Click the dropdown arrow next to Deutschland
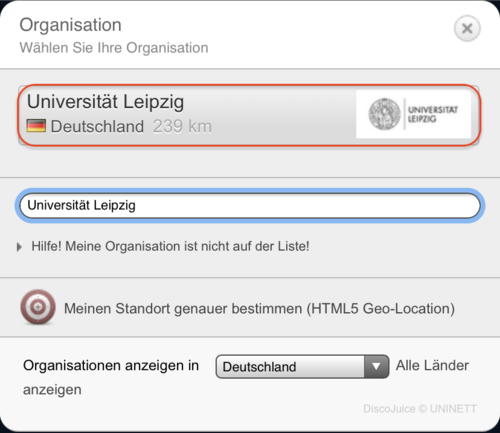 [376, 366]
